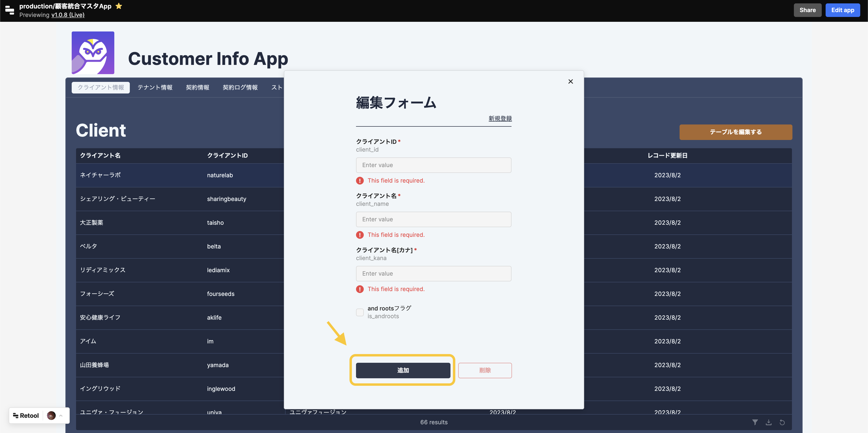Image resolution: width=868 pixels, height=433 pixels.
Task: Switch to the テナント情報 tab
Action: pyautogui.click(x=155, y=87)
